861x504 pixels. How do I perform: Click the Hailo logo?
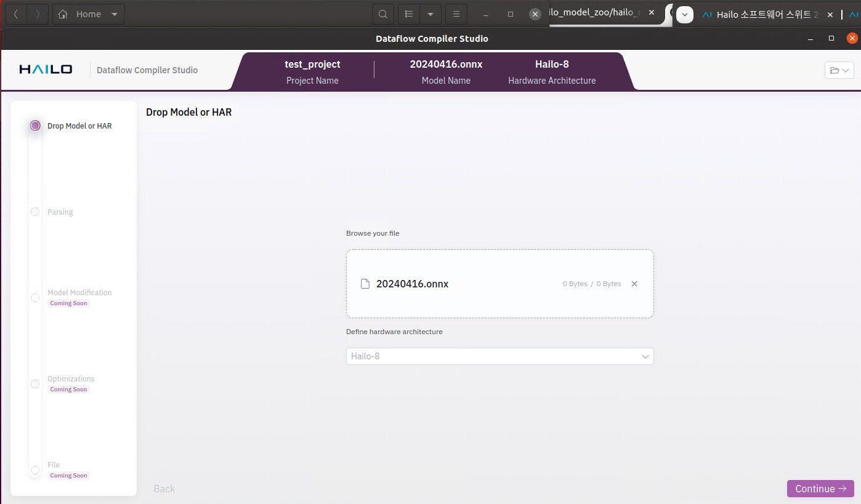(x=46, y=70)
